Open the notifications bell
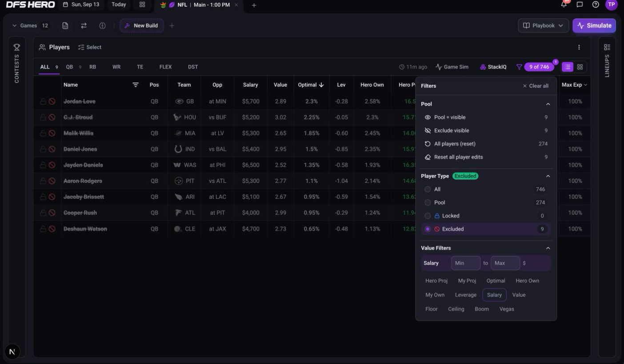 click(564, 4)
